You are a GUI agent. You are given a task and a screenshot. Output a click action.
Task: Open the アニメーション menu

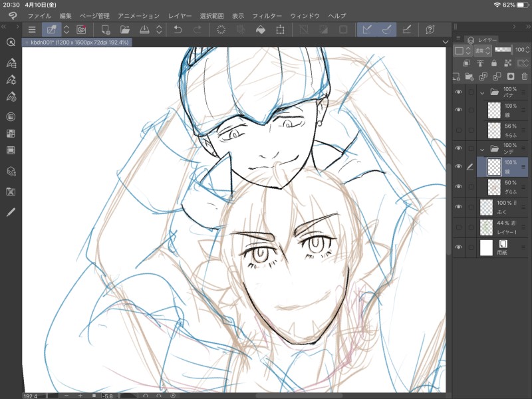pyautogui.click(x=139, y=16)
